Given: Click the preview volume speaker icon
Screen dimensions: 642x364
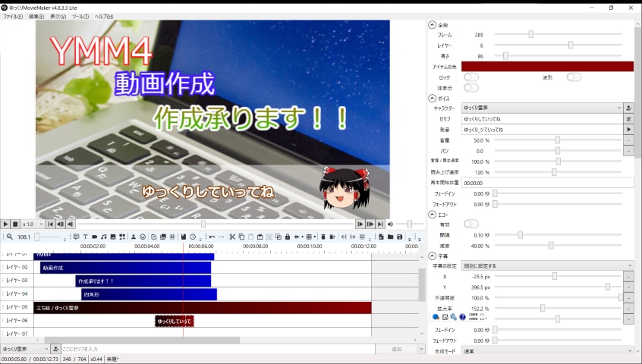Looking at the screenshot, I should click(391, 224).
